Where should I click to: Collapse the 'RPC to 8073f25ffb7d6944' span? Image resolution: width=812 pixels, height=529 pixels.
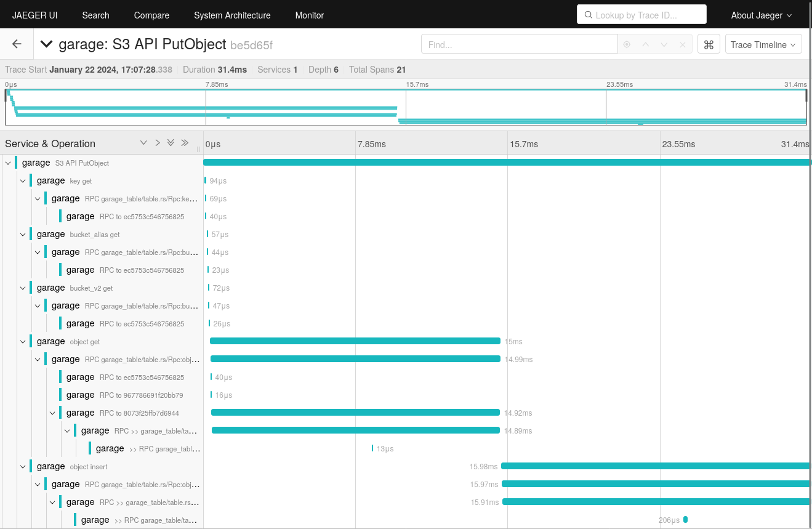point(52,413)
